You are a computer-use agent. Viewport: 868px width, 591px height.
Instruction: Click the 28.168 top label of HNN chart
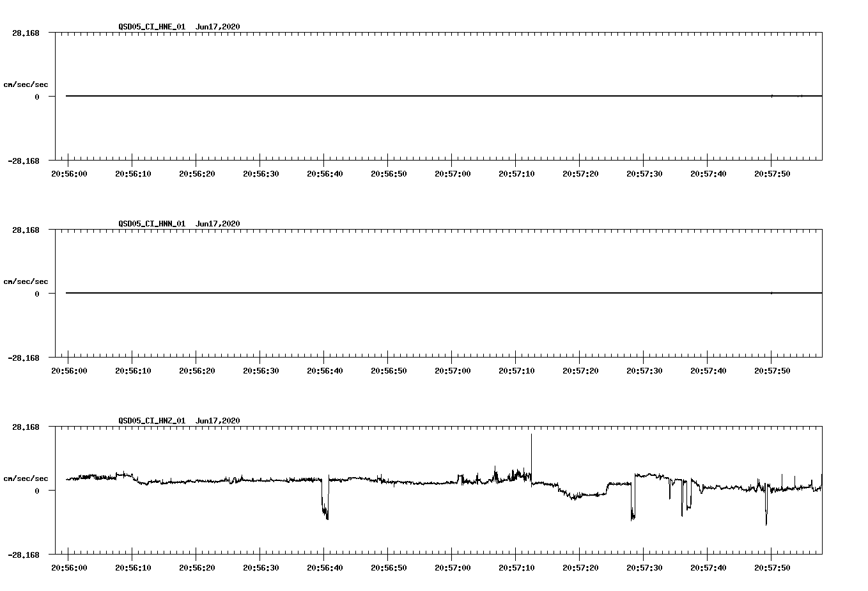pyautogui.click(x=26, y=230)
